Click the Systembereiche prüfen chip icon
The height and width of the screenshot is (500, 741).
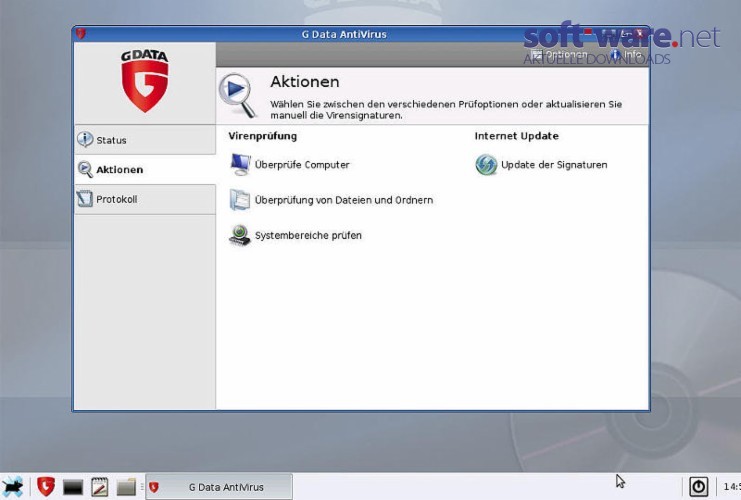click(240, 235)
